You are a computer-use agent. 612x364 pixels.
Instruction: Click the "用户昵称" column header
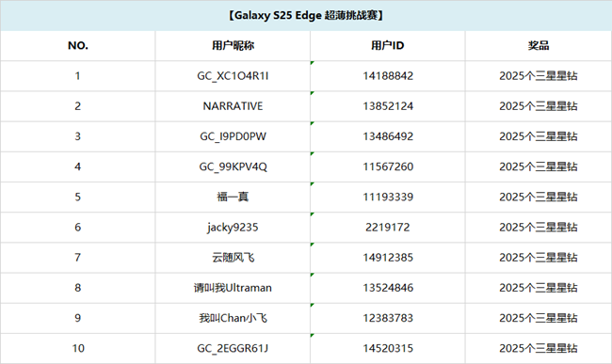coord(233,45)
